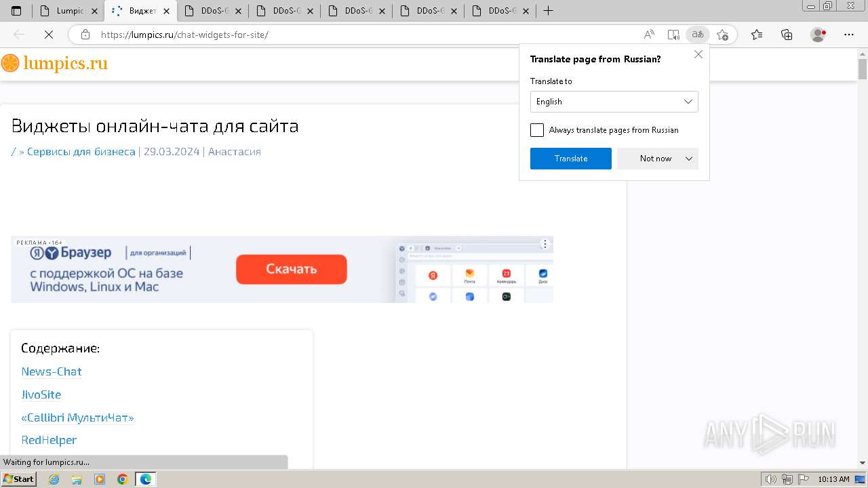Open the network icon in system tray
The width and height of the screenshot is (868, 488).
[x=787, y=479]
